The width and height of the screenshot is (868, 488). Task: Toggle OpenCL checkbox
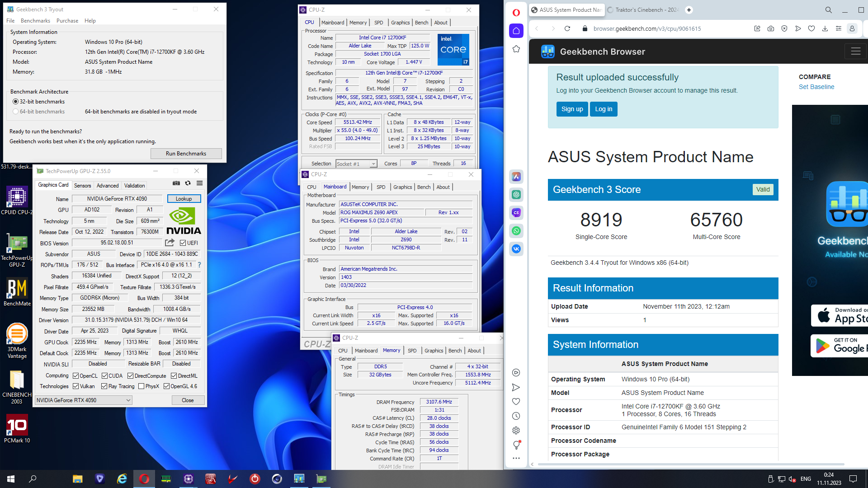point(76,376)
